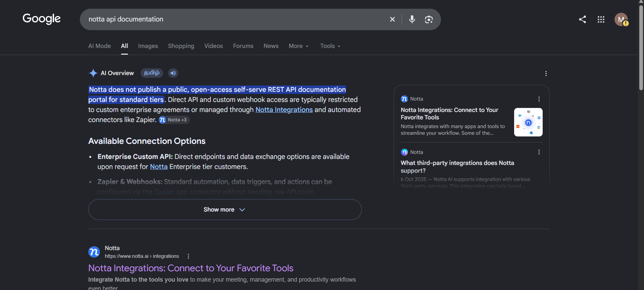Switch to News tab
This screenshot has height=290, width=644.
pyautogui.click(x=271, y=46)
